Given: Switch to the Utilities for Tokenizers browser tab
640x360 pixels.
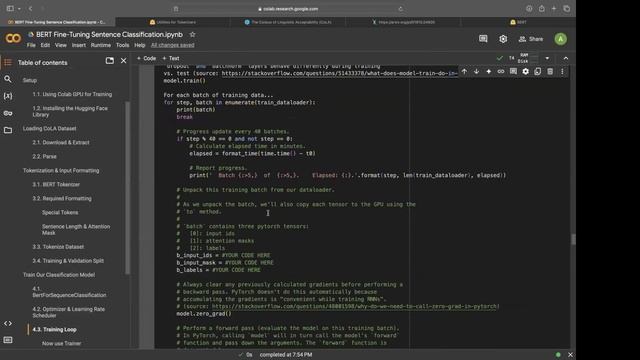Looking at the screenshot, I should pyautogui.click(x=173, y=22).
